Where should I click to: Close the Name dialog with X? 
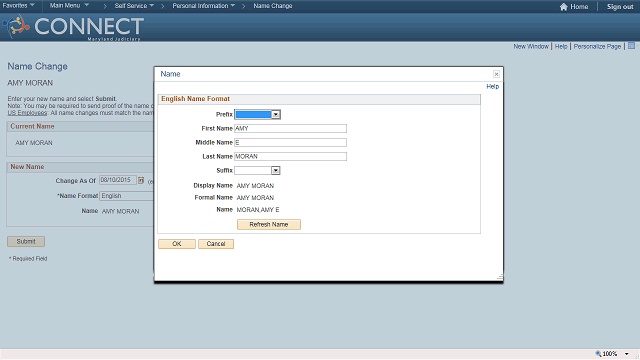coord(496,74)
